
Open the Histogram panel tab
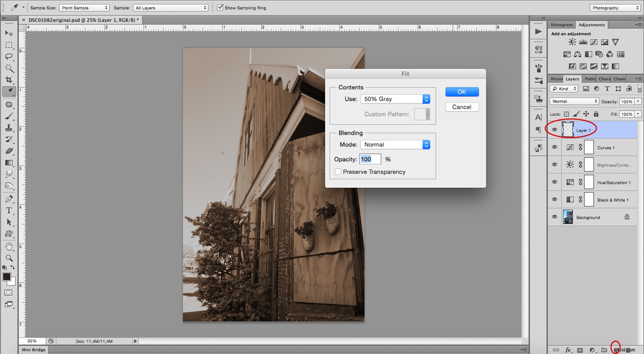click(561, 24)
